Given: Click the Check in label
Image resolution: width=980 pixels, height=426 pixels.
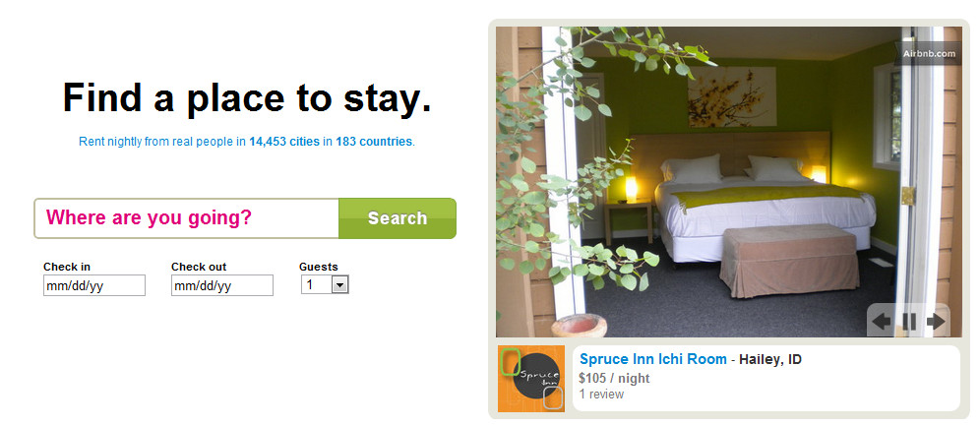Looking at the screenshot, I should [x=67, y=267].
